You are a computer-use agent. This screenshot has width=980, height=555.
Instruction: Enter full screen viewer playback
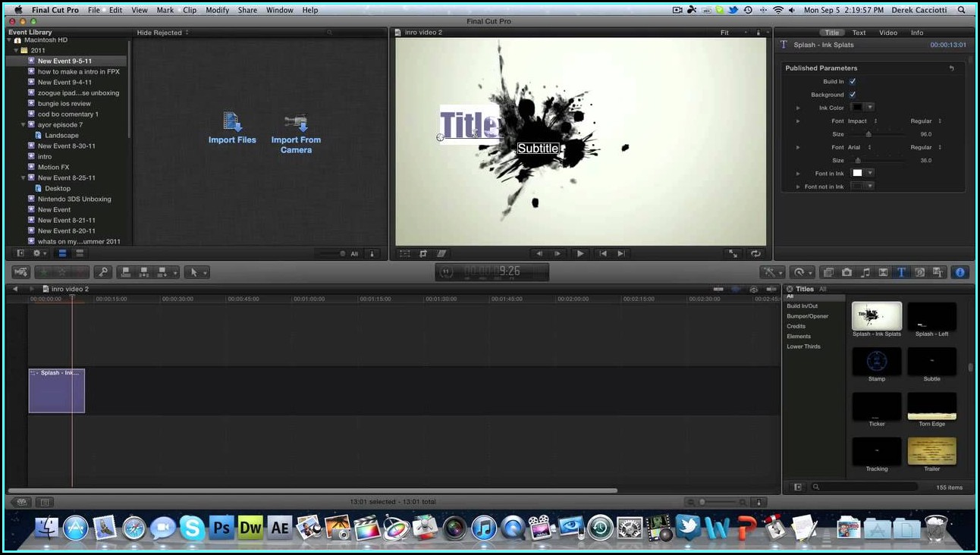point(733,254)
